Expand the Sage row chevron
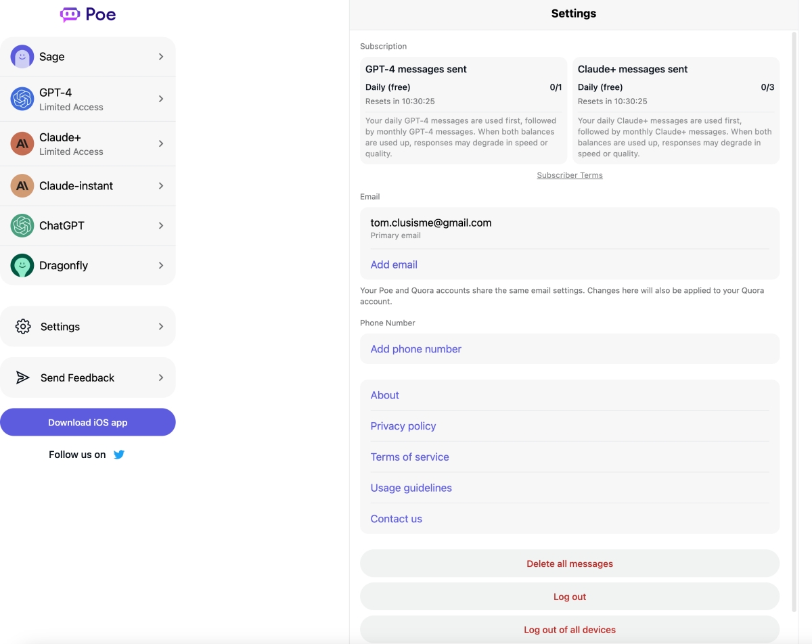812x644 pixels. click(x=161, y=57)
